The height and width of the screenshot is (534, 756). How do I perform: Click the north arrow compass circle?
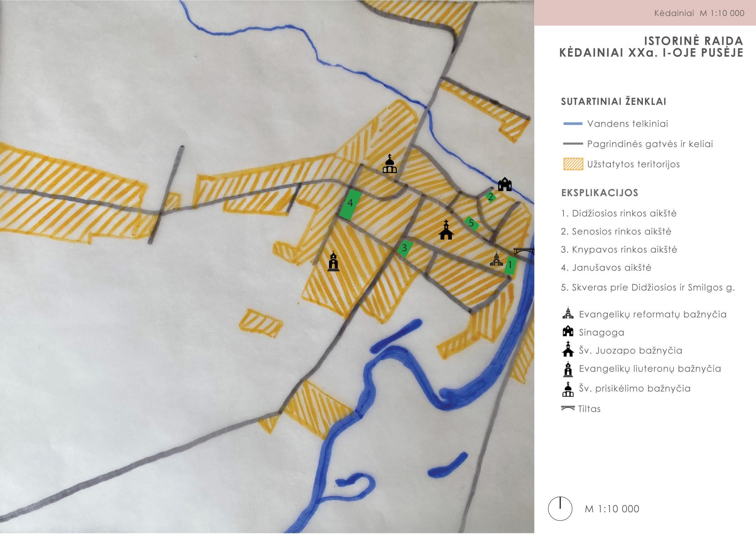click(x=560, y=509)
